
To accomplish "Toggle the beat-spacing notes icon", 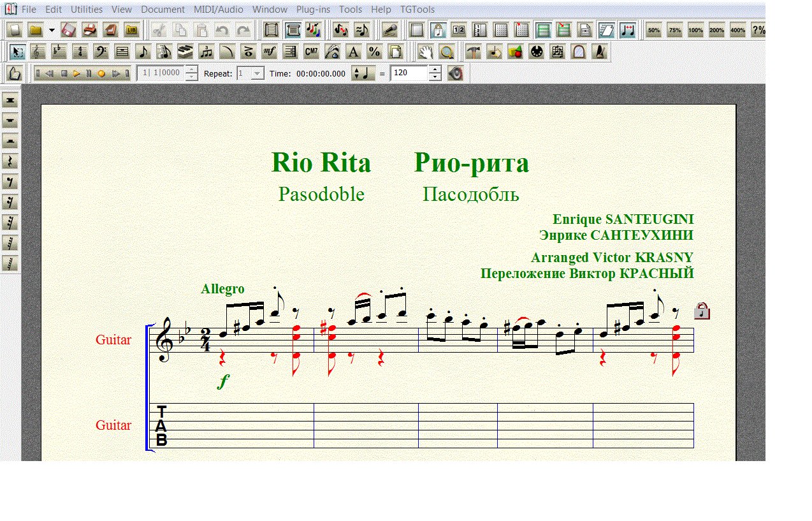I will coord(627,30).
